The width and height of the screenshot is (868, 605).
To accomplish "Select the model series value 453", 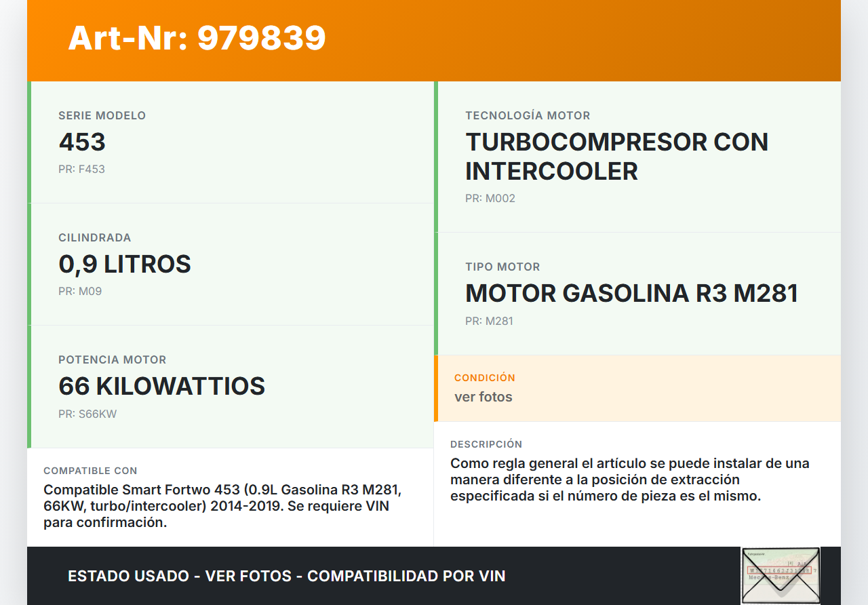I will (82, 142).
